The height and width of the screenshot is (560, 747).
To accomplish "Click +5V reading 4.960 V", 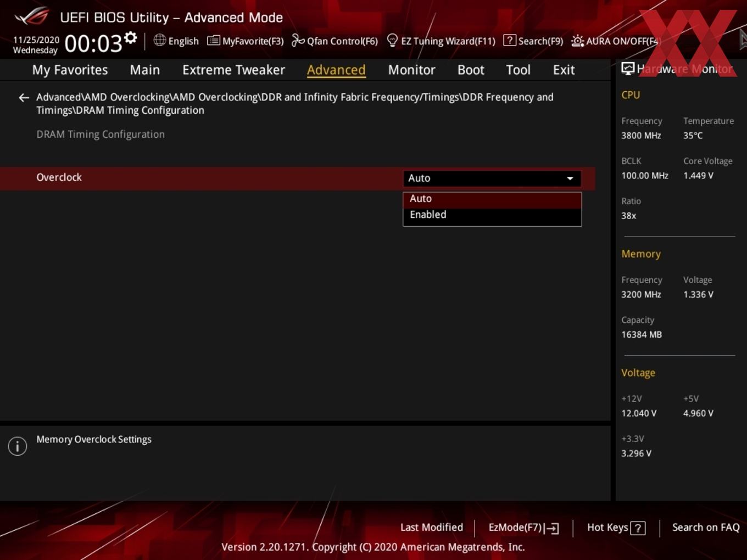I will pos(698,413).
